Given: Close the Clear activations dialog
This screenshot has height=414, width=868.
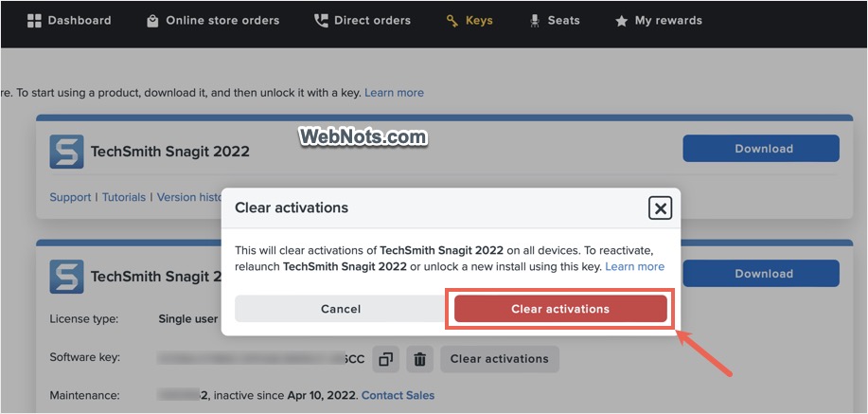Looking at the screenshot, I should (x=660, y=208).
